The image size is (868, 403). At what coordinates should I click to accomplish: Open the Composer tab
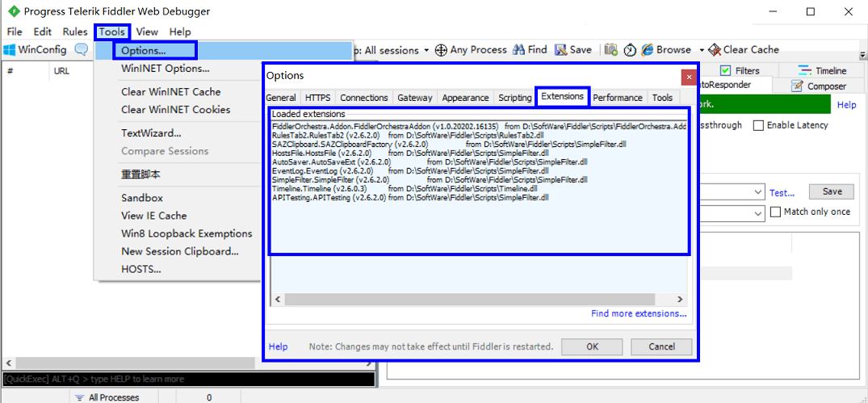click(819, 86)
